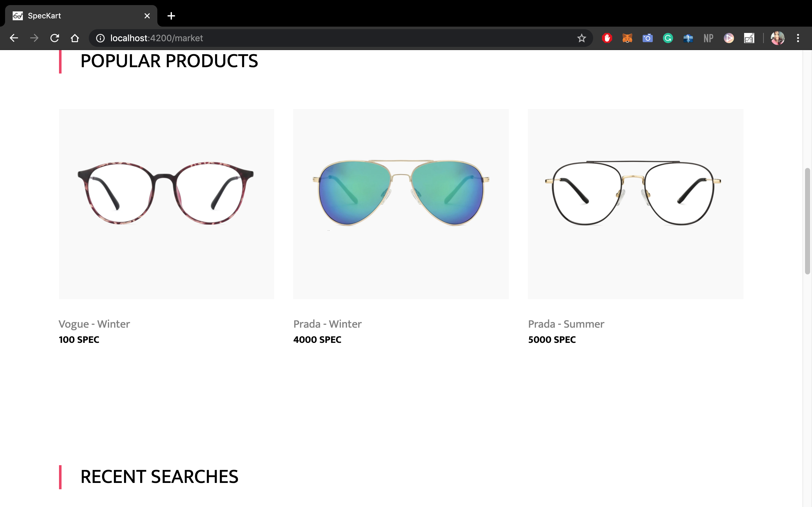Open the Grammarly extension icon
The width and height of the screenshot is (812, 507).
tap(668, 38)
